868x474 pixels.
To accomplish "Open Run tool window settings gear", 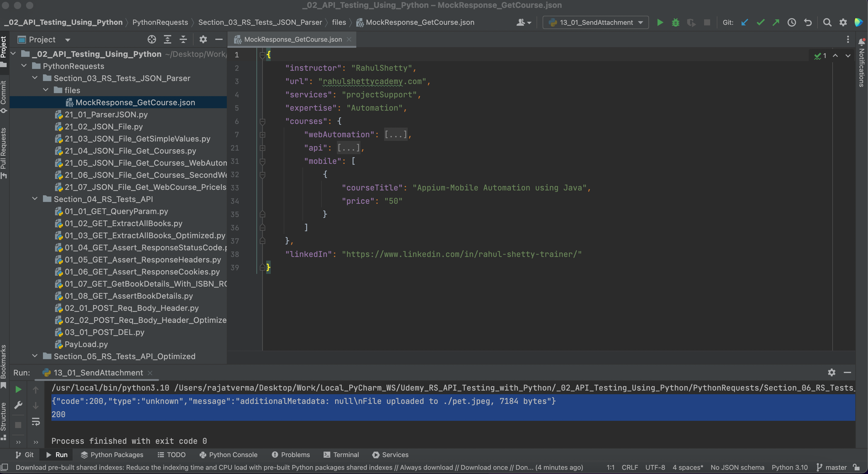I will [x=831, y=372].
